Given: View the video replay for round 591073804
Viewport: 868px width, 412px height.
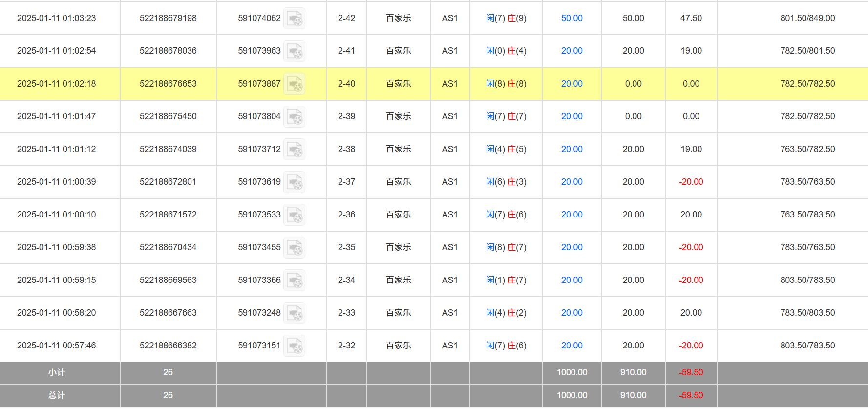Looking at the screenshot, I should 295,117.
